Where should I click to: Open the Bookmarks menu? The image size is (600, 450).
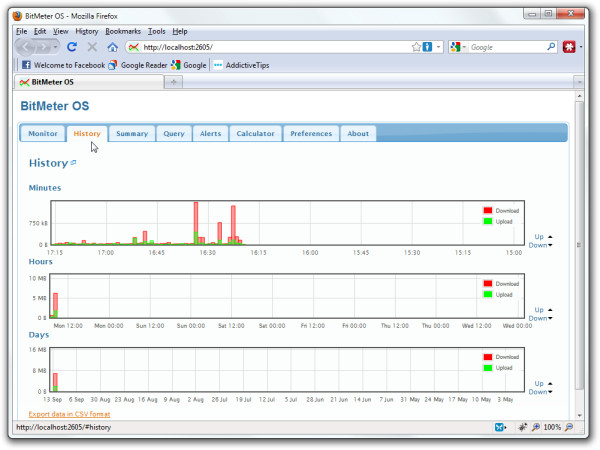(123, 31)
